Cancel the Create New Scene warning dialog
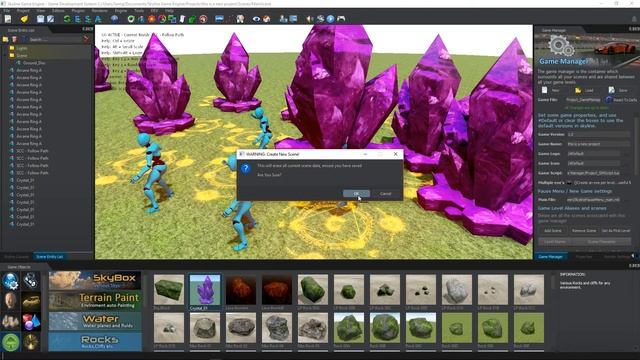This screenshot has width=640, height=360. [x=385, y=193]
